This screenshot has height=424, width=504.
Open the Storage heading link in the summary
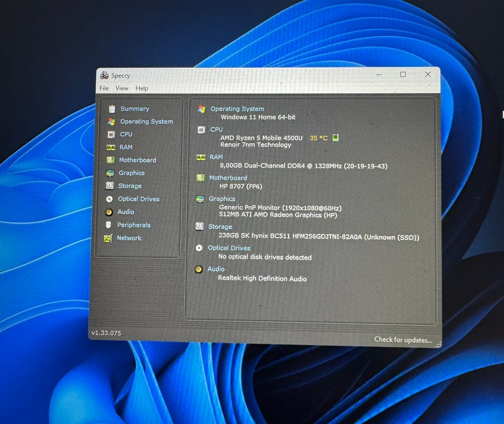[x=220, y=227]
